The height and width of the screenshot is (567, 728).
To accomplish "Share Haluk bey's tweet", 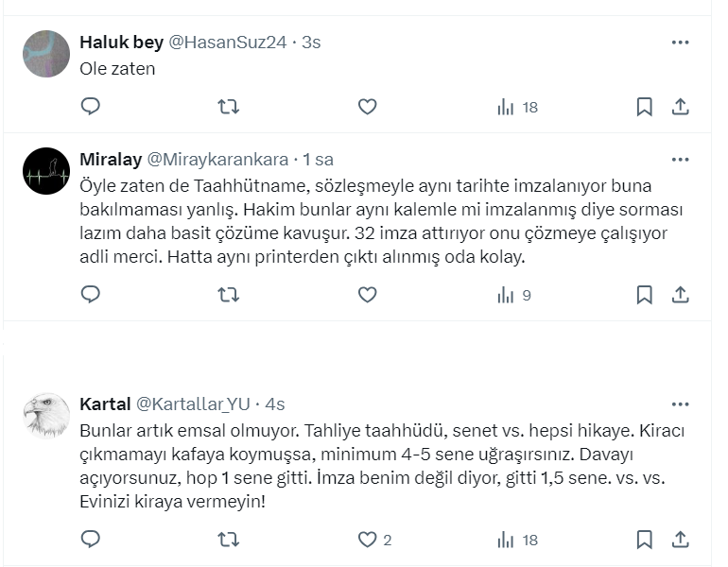I will click(x=680, y=107).
